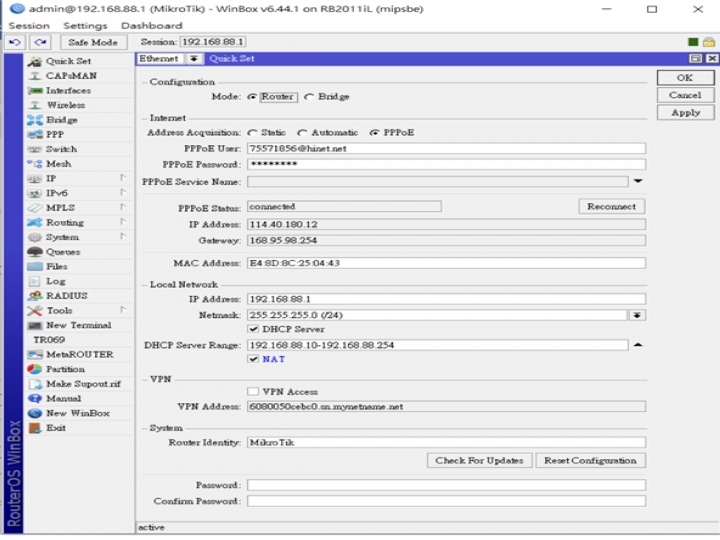Open the Dashboard menu
This screenshot has height=540, width=720.
(152, 26)
